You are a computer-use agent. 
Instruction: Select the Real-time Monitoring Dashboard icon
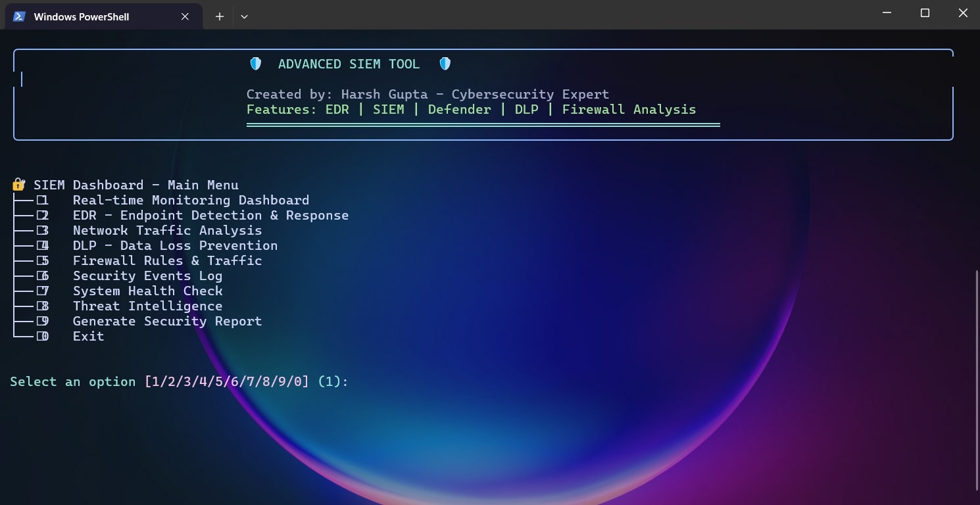[x=43, y=200]
